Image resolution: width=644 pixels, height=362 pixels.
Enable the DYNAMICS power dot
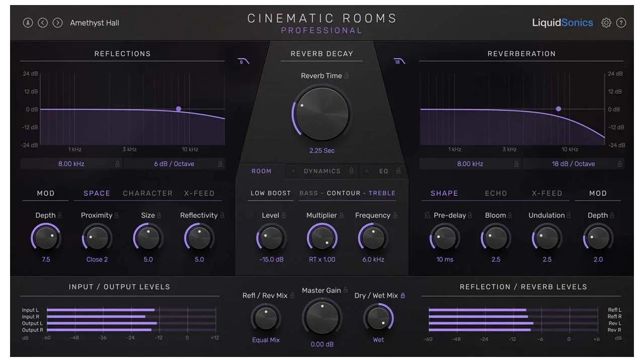[x=293, y=171]
